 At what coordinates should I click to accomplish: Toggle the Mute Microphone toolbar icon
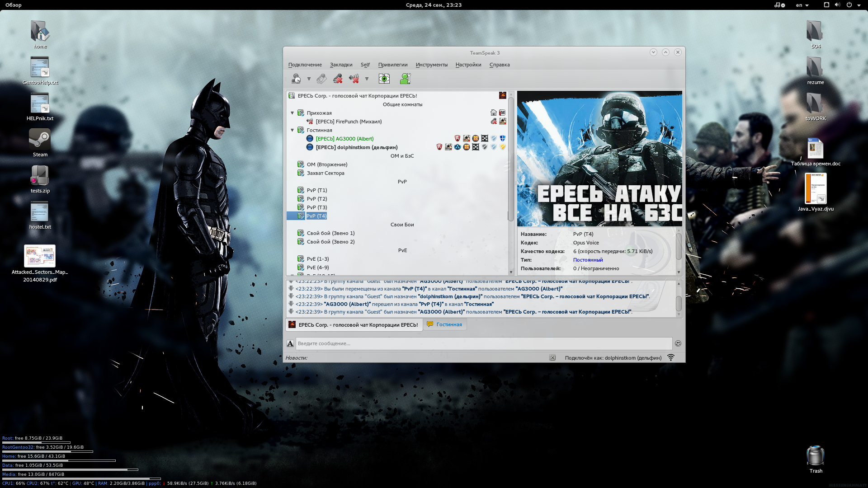pyautogui.click(x=338, y=79)
